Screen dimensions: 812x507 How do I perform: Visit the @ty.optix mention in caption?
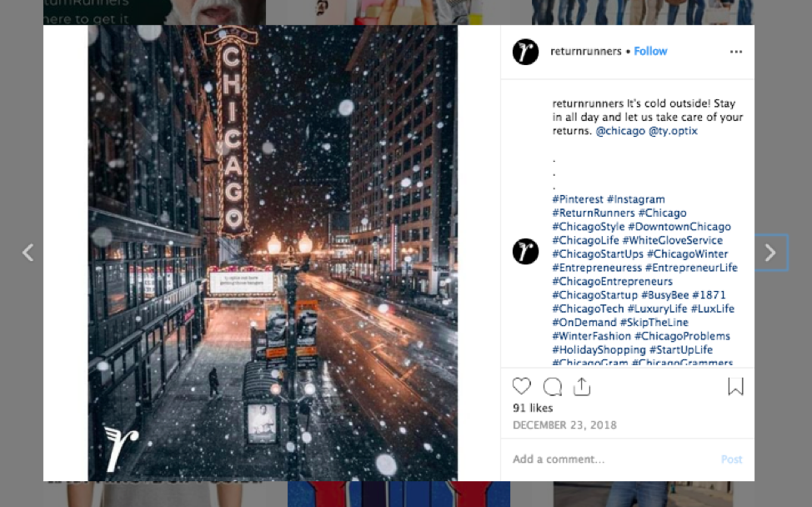(673, 131)
